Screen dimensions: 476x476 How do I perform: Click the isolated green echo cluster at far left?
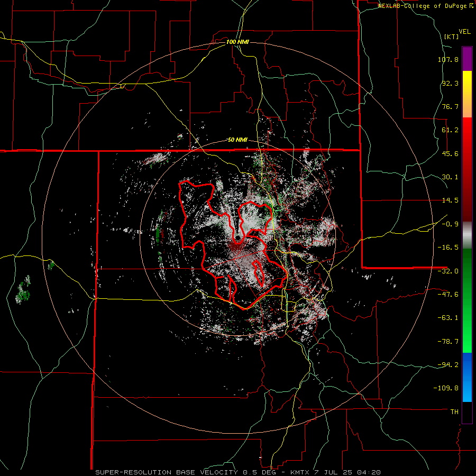(x=23, y=290)
